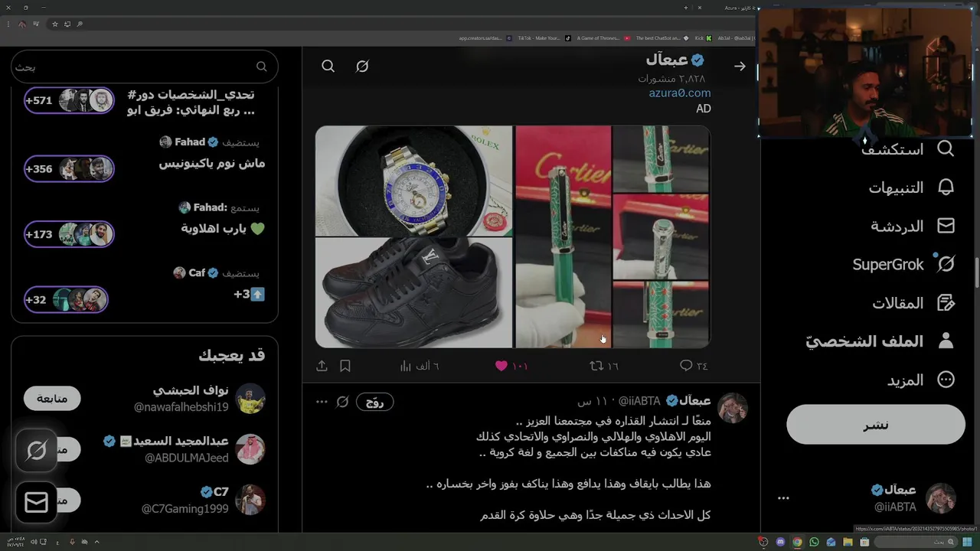Repost the post showing 16 reposts
This screenshot has width=980, height=551.
coord(603,366)
